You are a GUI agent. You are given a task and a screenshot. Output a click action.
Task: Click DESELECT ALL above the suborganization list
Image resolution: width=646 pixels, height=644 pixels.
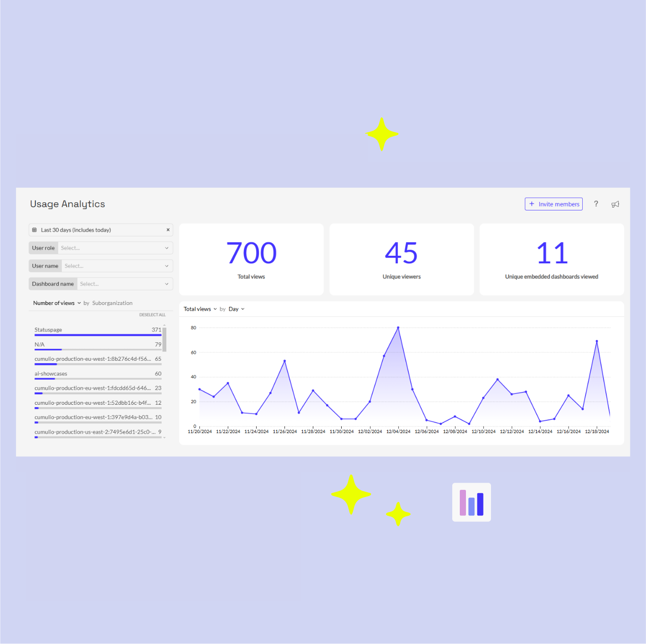tap(152, 314)
